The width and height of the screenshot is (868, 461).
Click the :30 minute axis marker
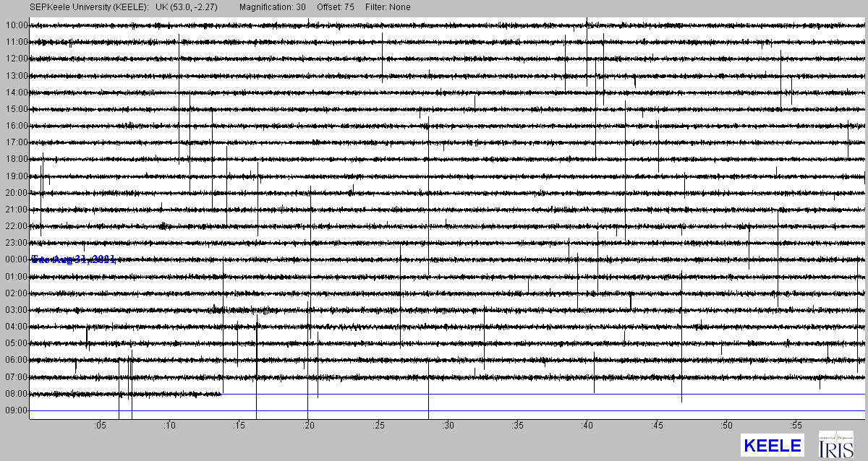click(448, 426)
